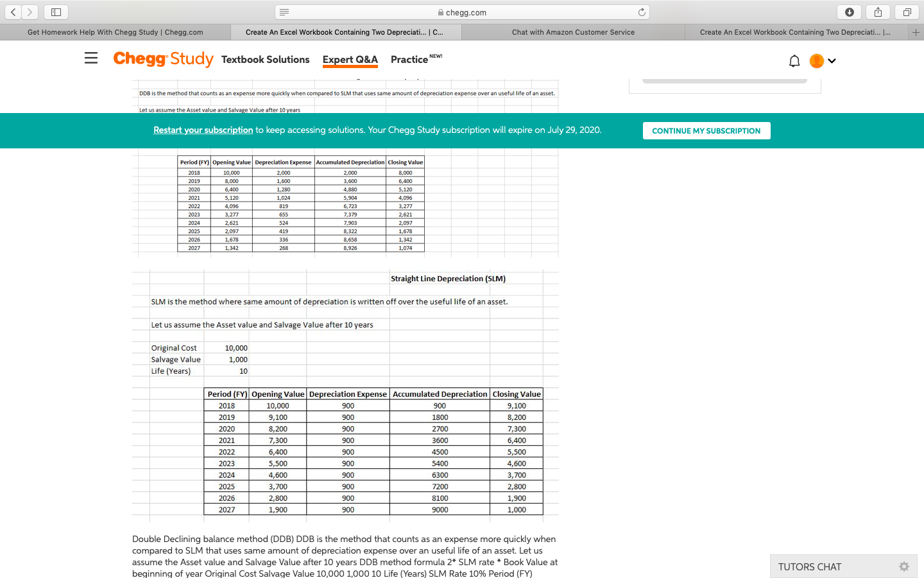
Task: Toggle the Safari sidebar
Action: [56, 12]
